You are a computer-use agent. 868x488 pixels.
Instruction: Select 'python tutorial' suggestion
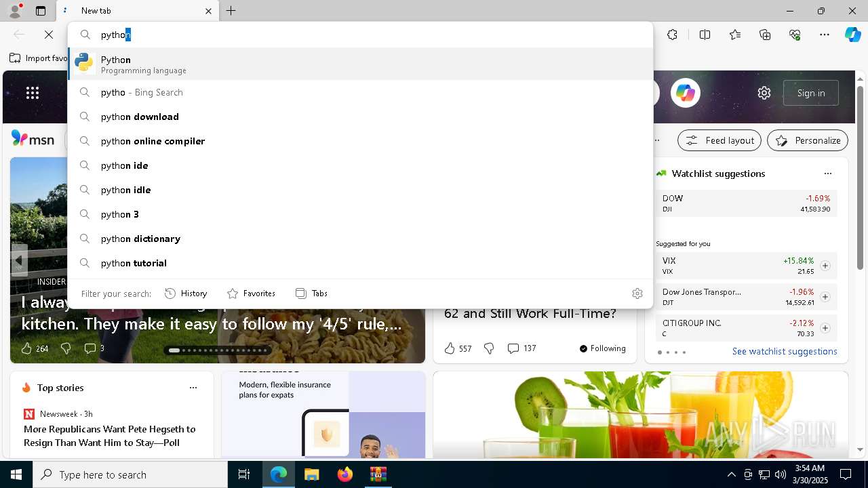coord(360,263)
